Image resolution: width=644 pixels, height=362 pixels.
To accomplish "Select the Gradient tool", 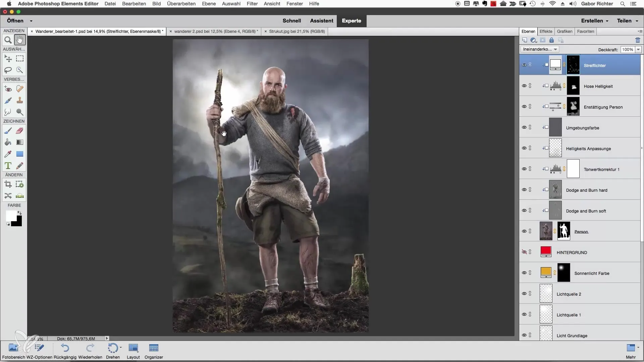I will pos(20,142).
